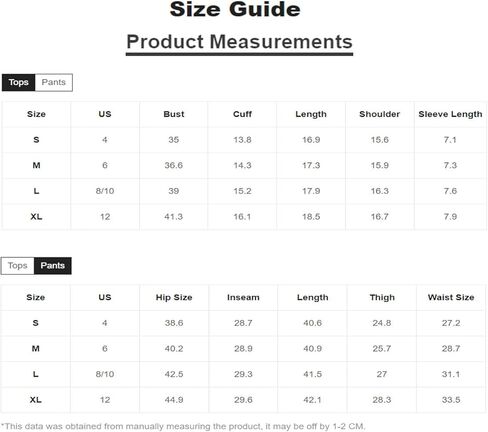The image size is (488, 432).
Task: Select the Tops tab above pants table
Action: 17,266
